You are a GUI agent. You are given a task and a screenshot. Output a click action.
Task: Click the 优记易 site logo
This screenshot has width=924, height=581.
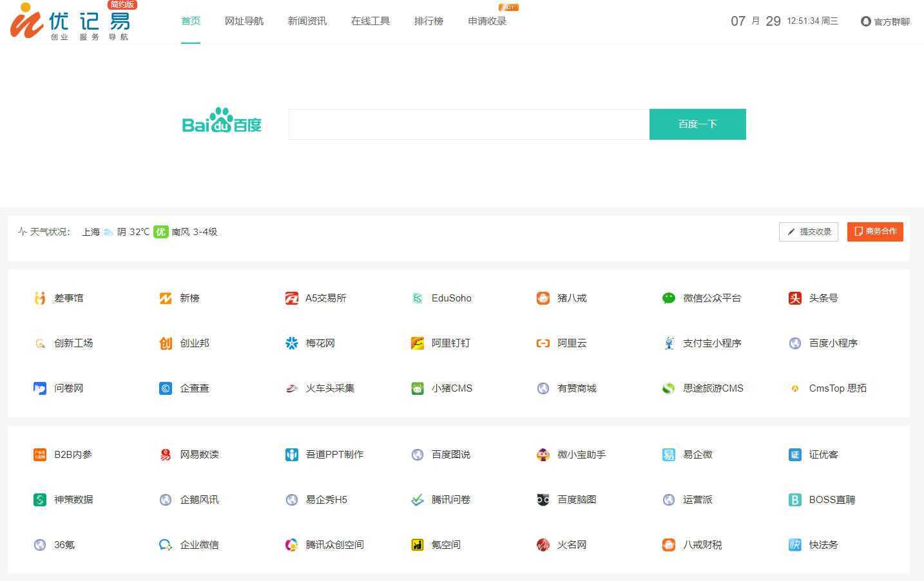tap(70, 22)
